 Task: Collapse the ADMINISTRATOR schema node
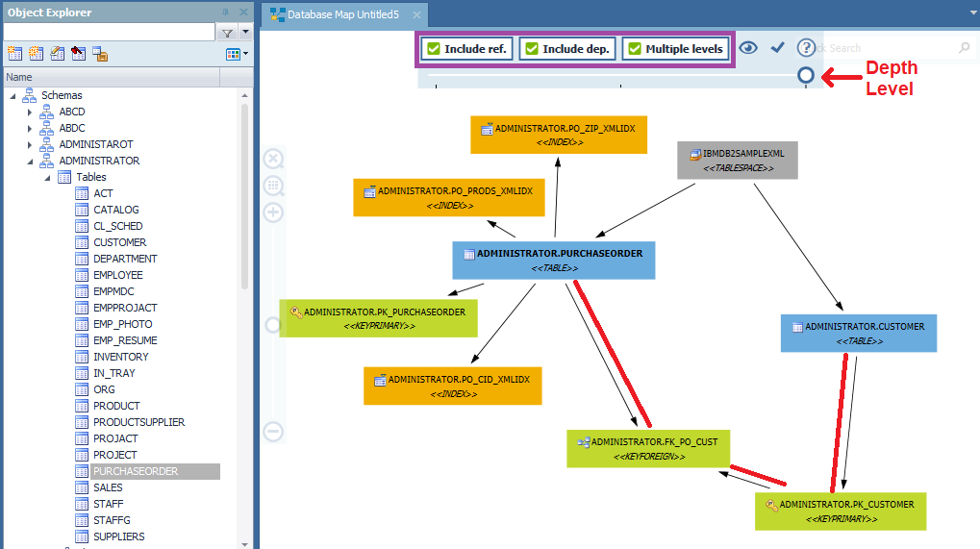(x=30, y=161)
